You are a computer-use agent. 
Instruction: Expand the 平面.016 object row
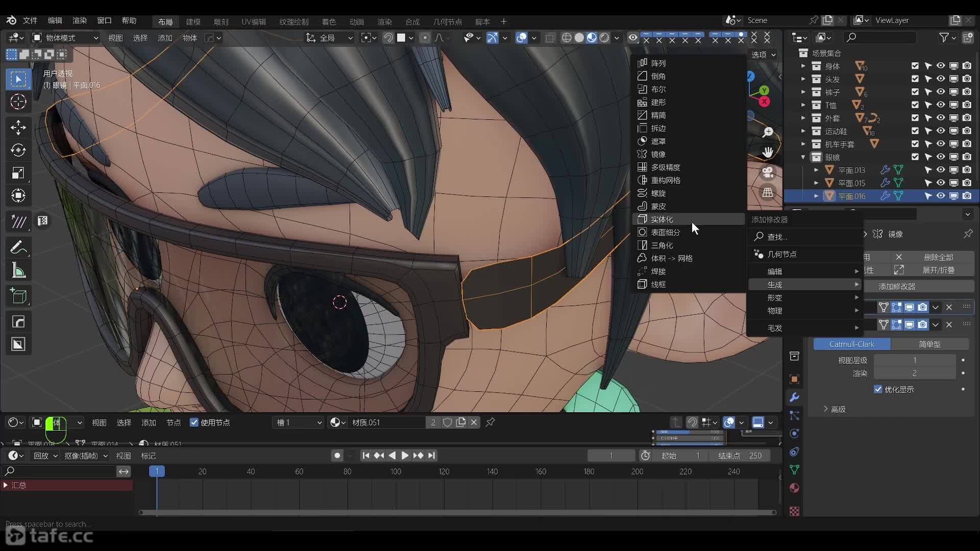tap(816, 196)
